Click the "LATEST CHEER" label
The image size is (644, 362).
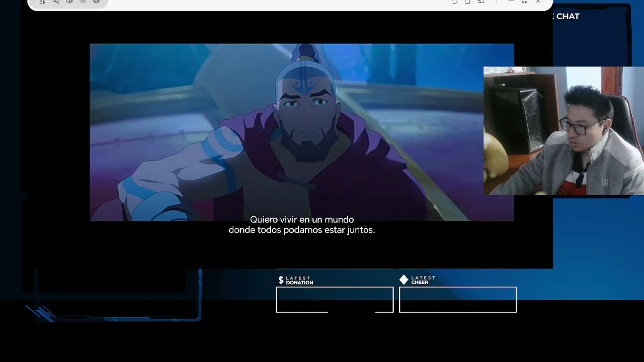(423, 281)
